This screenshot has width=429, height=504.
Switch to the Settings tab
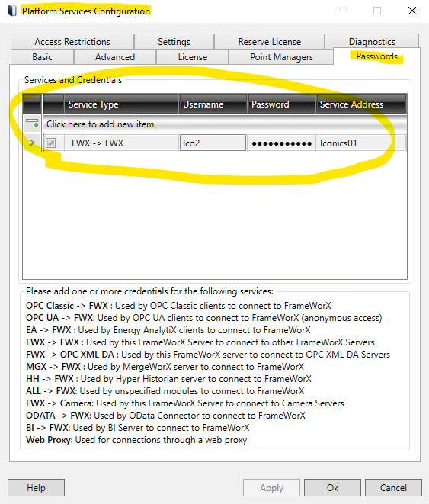click(174, 41)
